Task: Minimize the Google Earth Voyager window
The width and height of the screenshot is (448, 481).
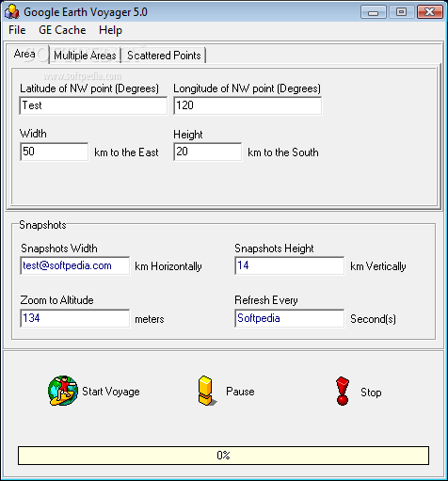Action: [x=374, y=12]
